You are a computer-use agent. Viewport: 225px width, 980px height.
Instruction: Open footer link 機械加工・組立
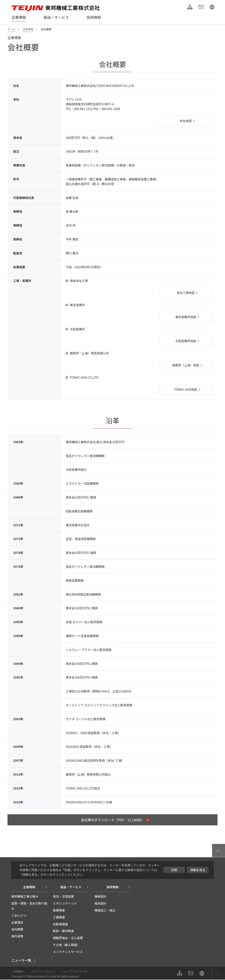[105, 910]
